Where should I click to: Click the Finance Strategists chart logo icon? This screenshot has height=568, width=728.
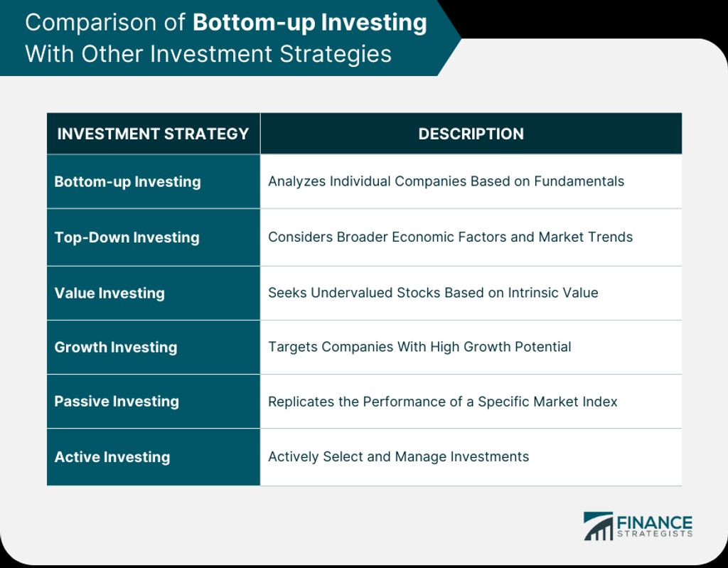598,526
